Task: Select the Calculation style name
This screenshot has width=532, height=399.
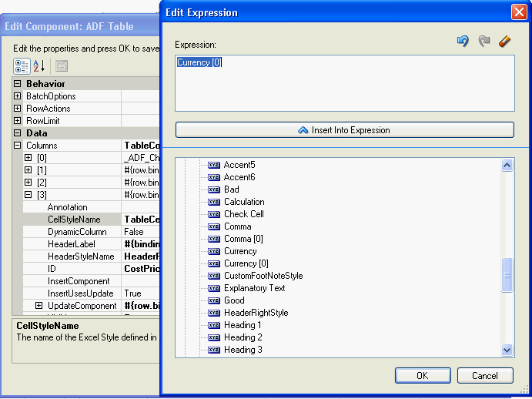Action: pos(244,202)
